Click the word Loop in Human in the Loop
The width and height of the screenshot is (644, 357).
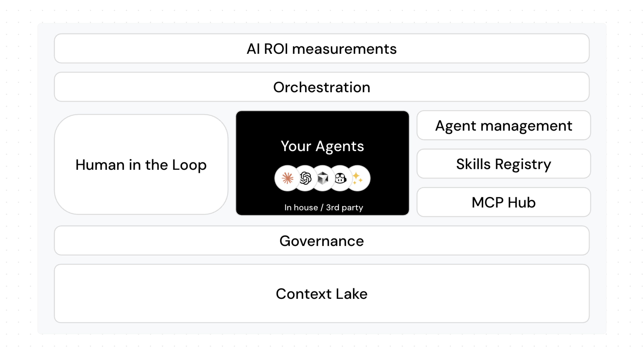189,165
